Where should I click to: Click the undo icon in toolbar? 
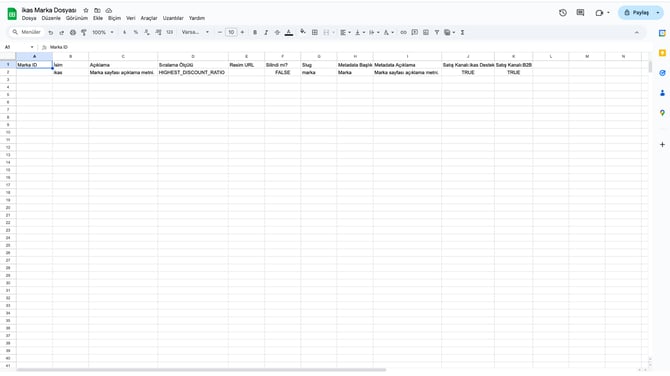(x=50, y=32)
